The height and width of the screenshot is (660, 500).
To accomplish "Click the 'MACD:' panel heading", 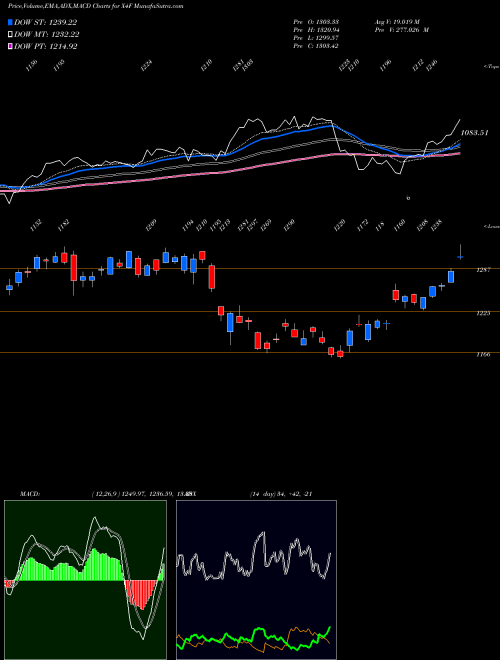I will coord(29,494).
